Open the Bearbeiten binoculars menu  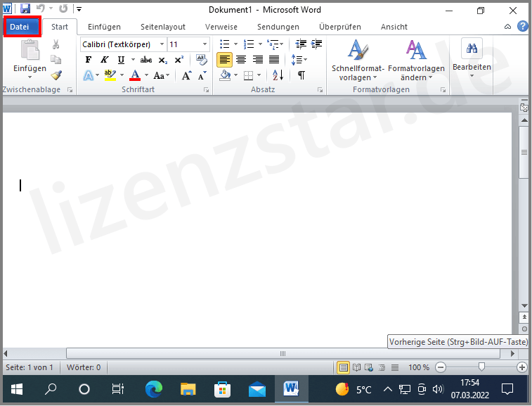pos(472,57)
